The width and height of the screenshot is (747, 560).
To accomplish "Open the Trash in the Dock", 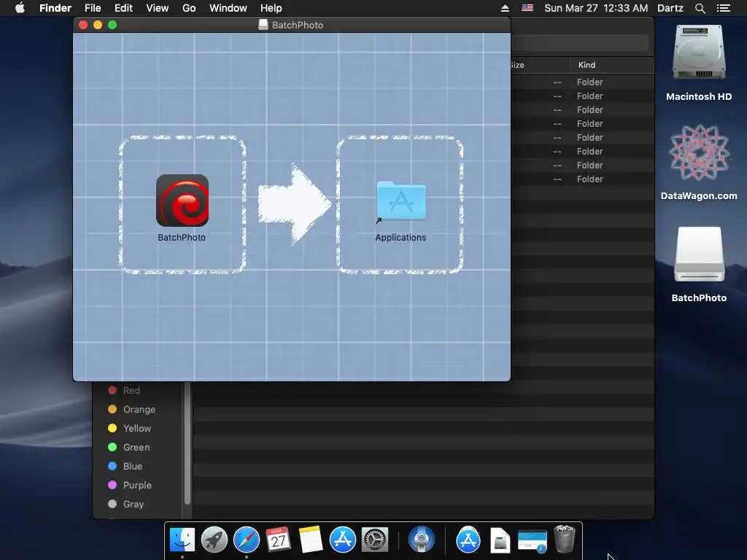I will (565, 539).
